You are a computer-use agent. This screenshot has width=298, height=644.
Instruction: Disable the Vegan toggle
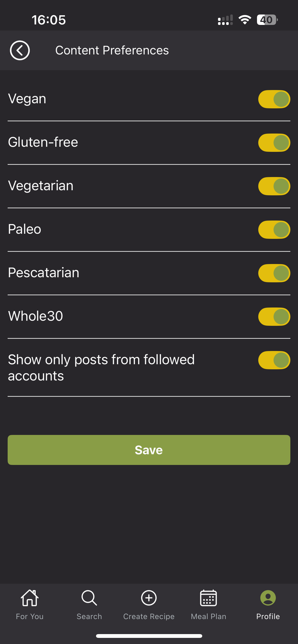click(274, 99)
